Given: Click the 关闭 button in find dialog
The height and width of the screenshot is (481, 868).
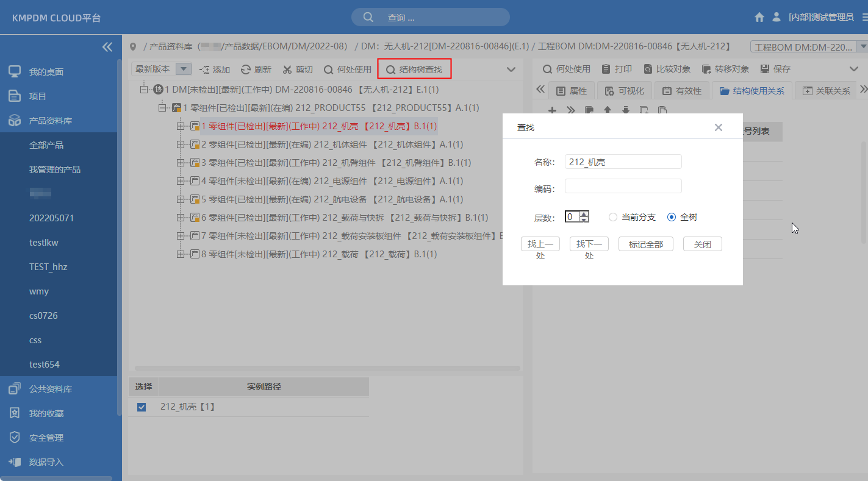Looking at the screenshot, I should [x=702, y=244].
